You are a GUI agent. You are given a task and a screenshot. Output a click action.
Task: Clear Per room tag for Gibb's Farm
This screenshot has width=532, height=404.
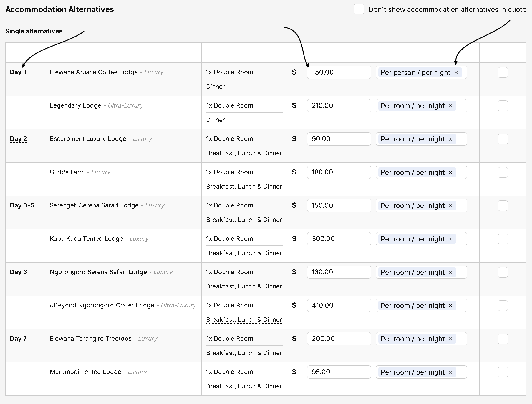450,172
